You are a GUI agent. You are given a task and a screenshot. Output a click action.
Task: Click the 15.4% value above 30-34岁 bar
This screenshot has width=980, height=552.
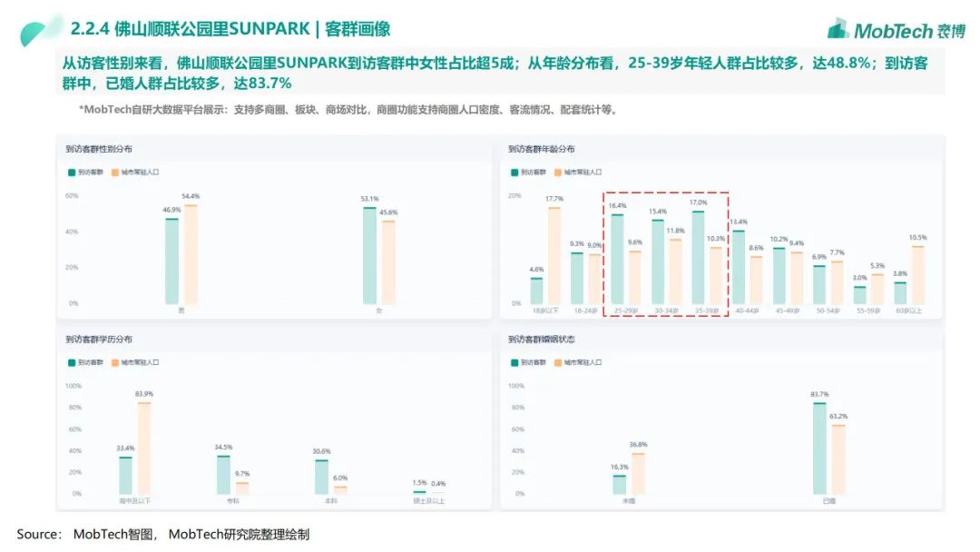pos(658,212)
